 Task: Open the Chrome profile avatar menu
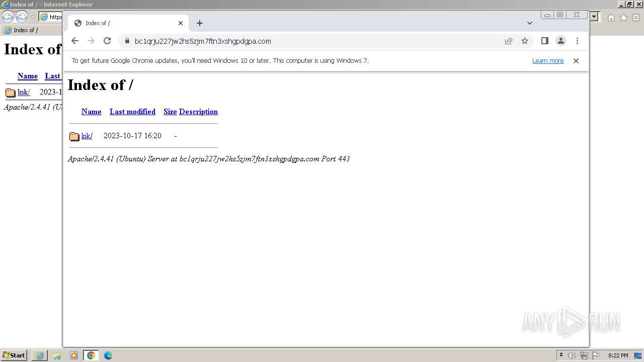pyautogui.click(x=561, y=41)
